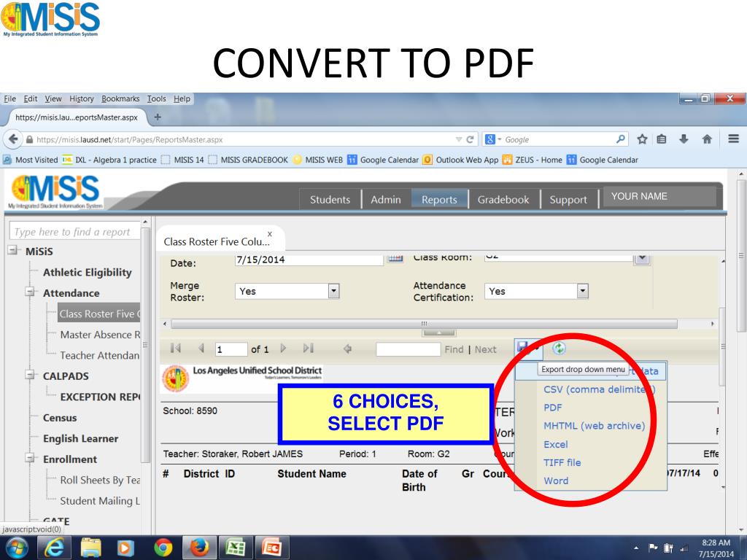747x560 pixels.
Task: Open Athletic Eligibility report category
Action: (x=88, y=273)
